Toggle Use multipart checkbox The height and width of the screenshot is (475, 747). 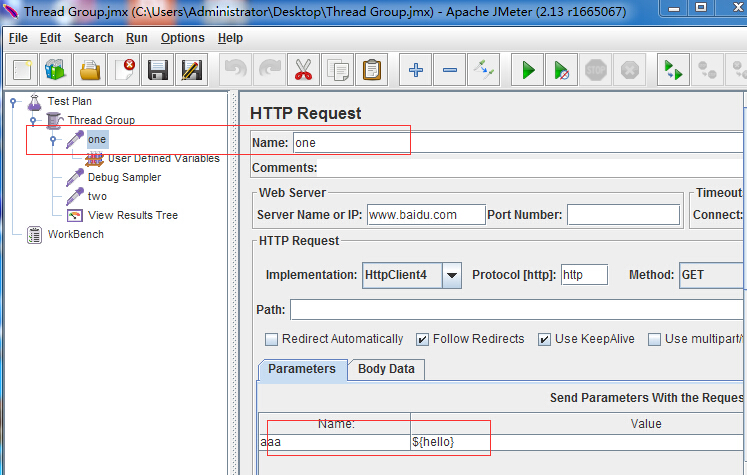[655, 339]
